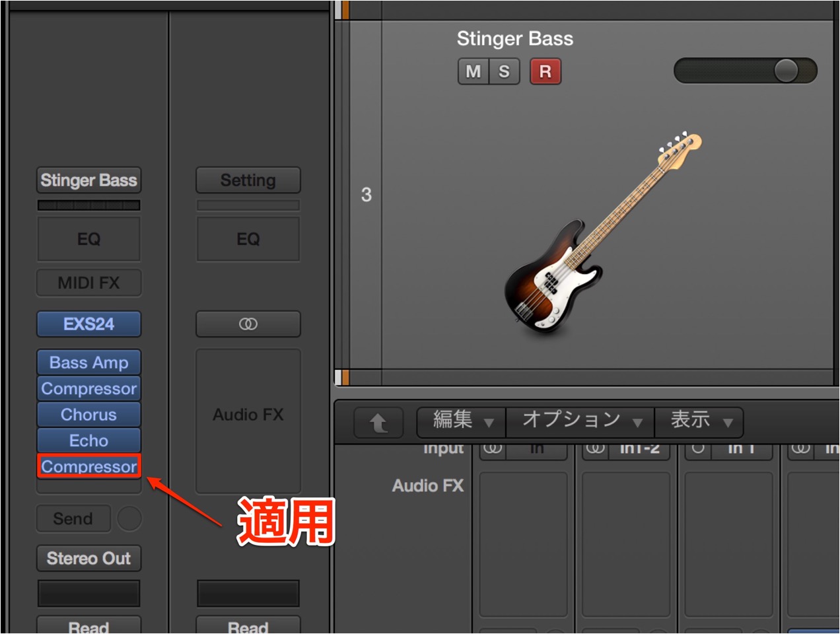
Task: Open the Chorus effect slot
Action: (88, 415)
